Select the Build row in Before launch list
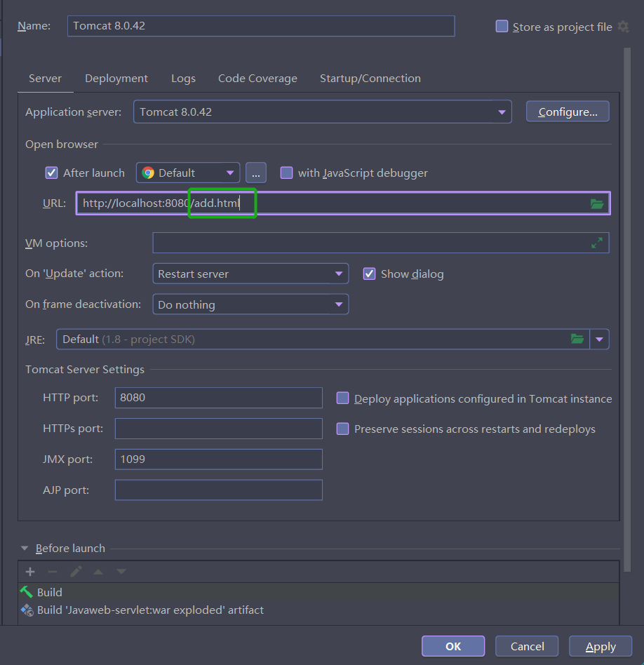644x665 pixels. pyautogui.click(x=318, y=592)
